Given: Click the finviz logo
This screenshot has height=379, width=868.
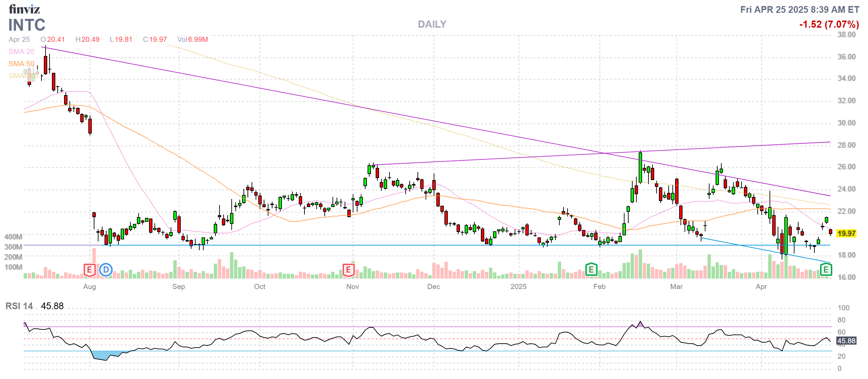Looking at the screenshot, I should (24, 9).
